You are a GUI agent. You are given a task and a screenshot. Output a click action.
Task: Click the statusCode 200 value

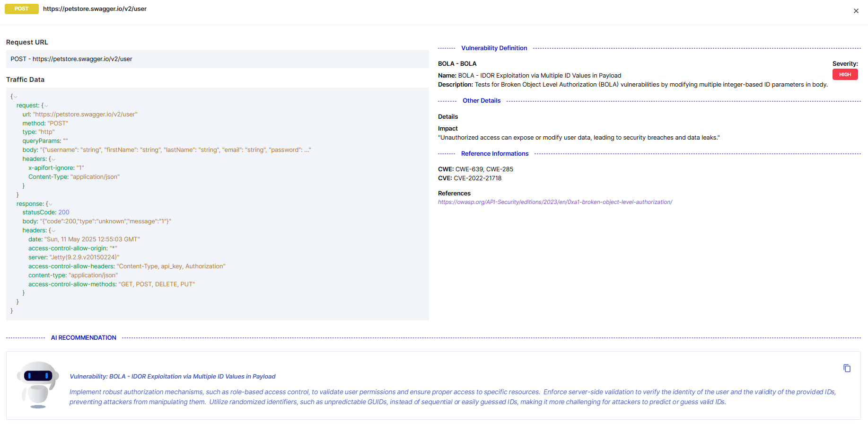click(64, 212)
